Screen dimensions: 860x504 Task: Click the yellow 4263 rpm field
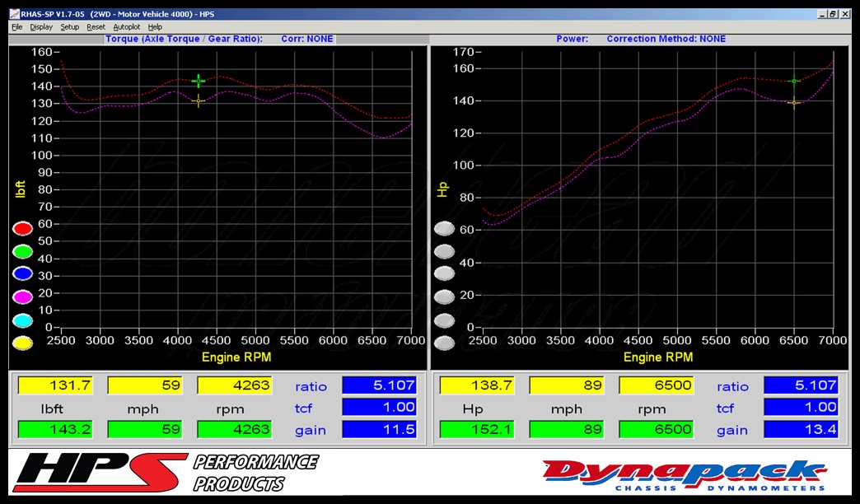click(234, 385)
